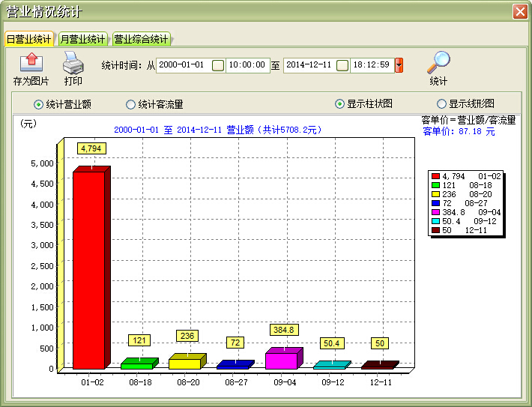532x407 pixels.
Task: Select the 统计营业额 radio button
Action: (x=39, y=104)
